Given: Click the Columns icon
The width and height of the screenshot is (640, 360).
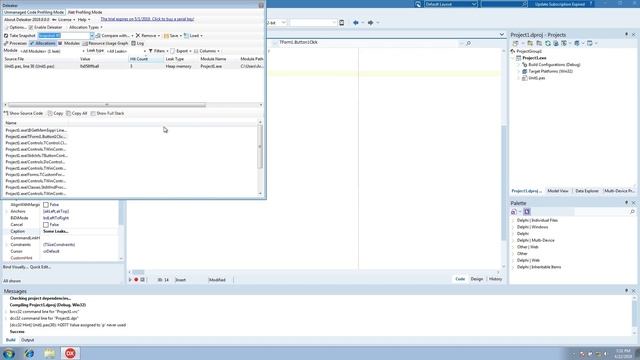Looking at the screenshot, I should coord(196,51).
